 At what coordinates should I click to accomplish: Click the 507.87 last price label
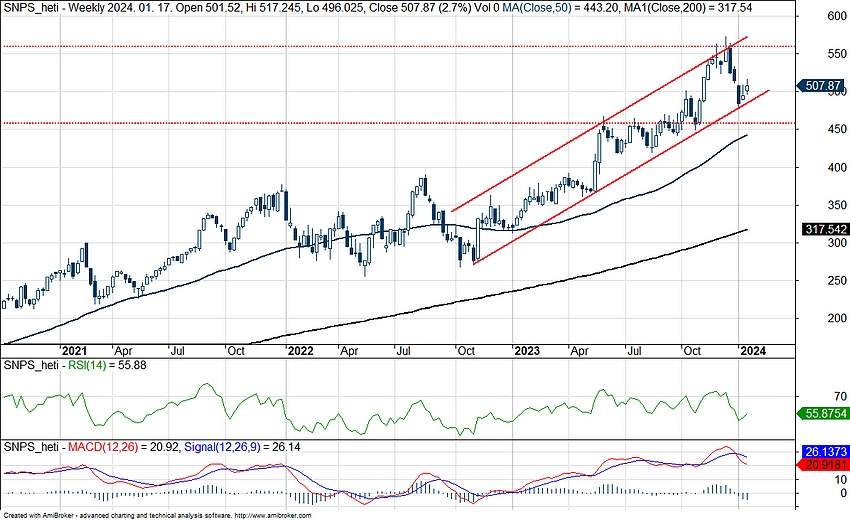pyautogui.click(x=823, y=86)
